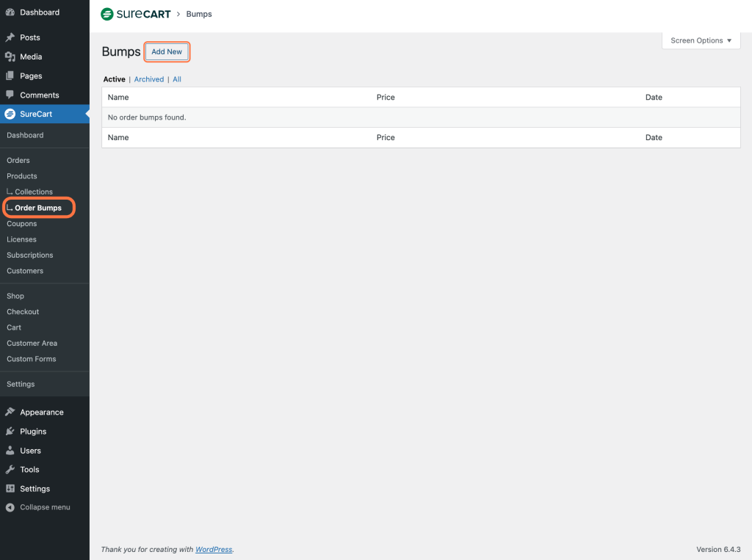
Task: Expand the Screen Options dropdown
Action: 701,40
